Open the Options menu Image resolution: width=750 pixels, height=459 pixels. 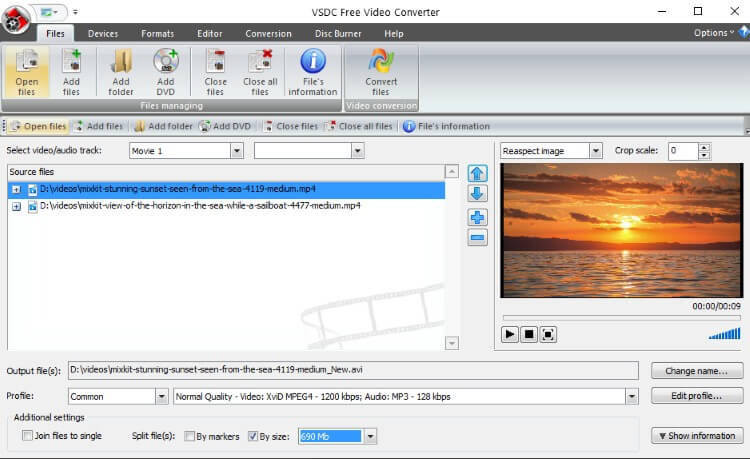pyautogui.click(x=713, y=33)
